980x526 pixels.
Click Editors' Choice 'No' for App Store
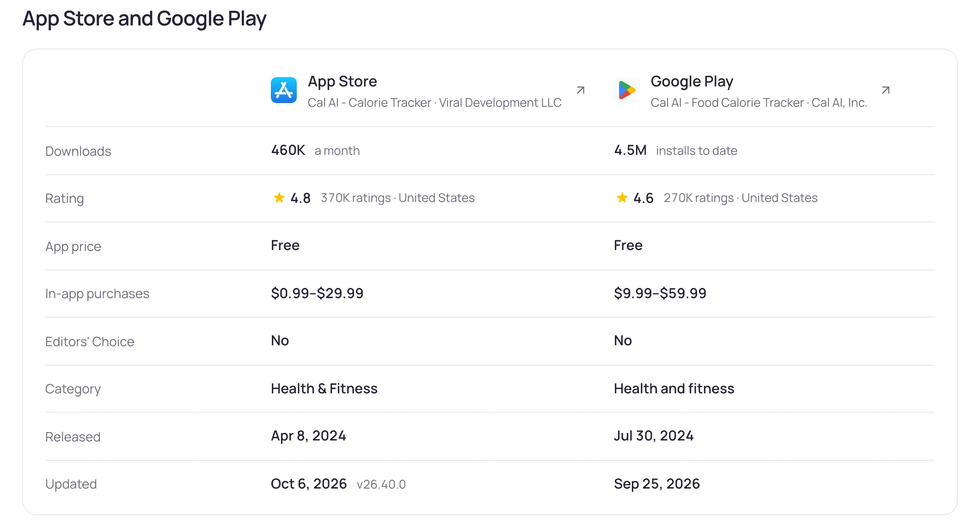tap(280, 341)
